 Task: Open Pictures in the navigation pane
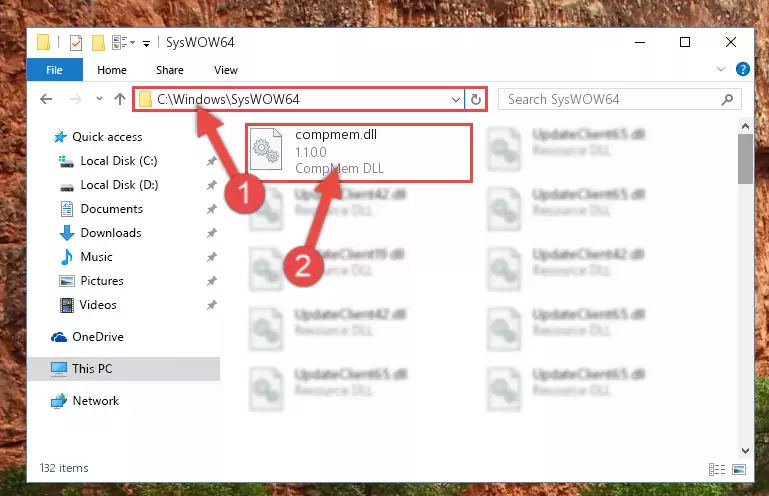(x=92, y=281)
